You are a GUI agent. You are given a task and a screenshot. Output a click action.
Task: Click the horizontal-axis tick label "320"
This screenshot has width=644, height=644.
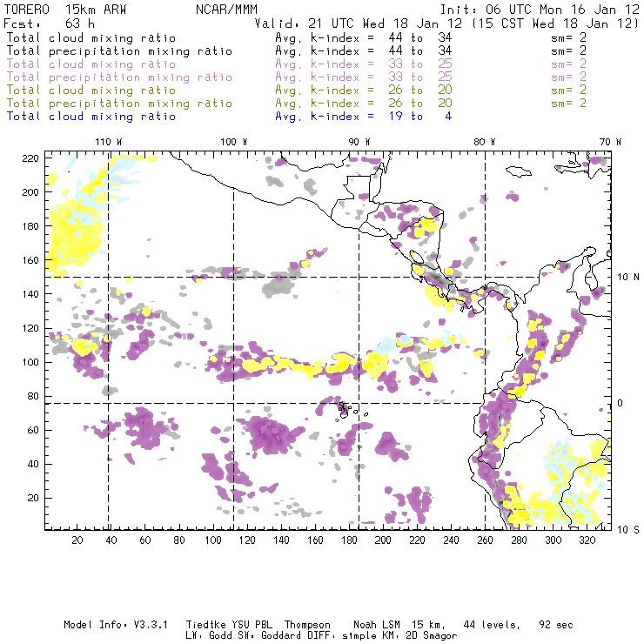[x=587, y=540]
